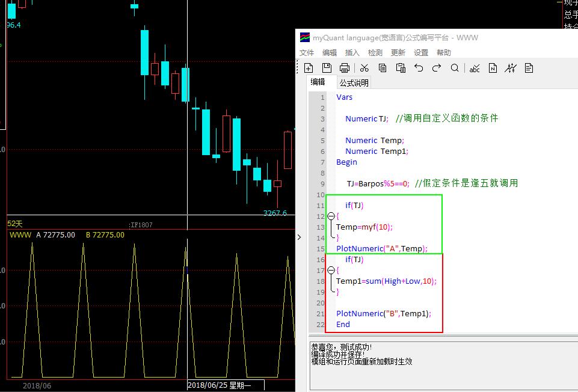
Task: Open search with the magnifier icon
Action: click(x=455, y=68)
